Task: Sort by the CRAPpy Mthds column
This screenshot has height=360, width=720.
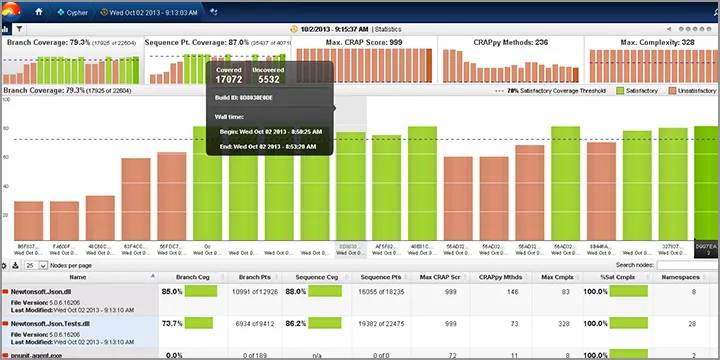Action: (x=500, y=277)
